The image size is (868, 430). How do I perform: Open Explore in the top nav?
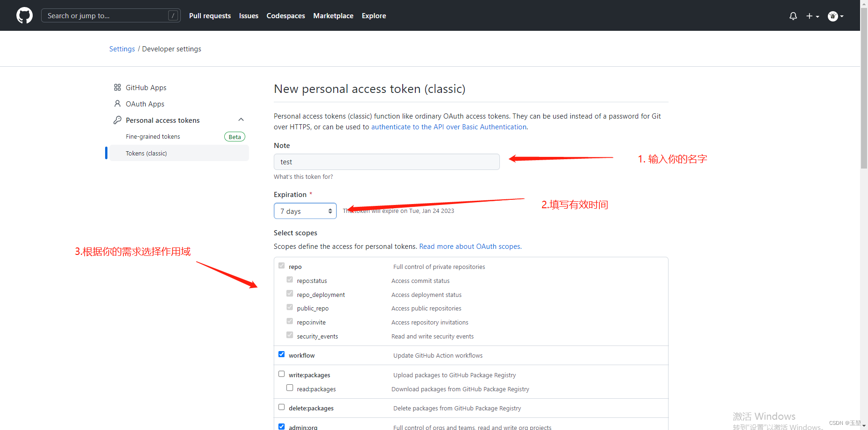374,15
